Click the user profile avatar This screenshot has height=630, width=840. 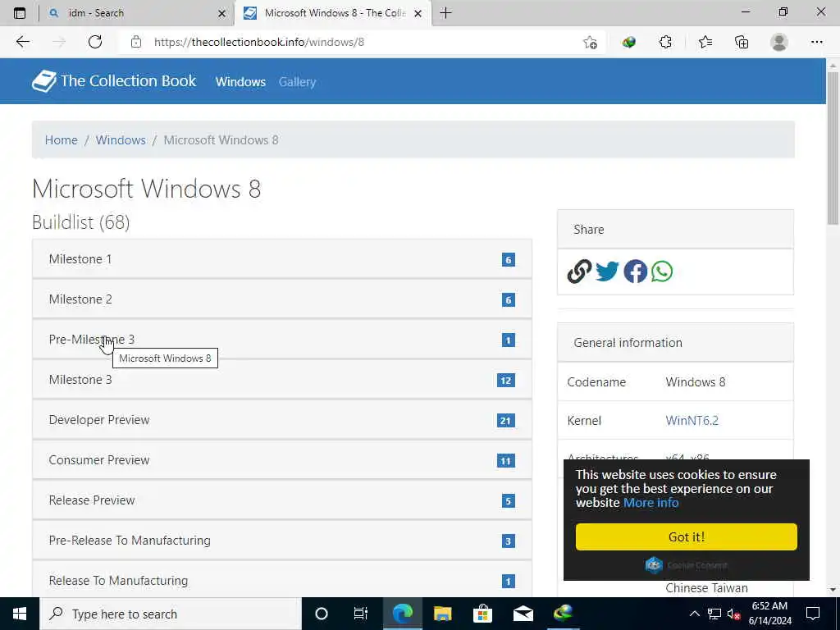(x=779, y=42)
